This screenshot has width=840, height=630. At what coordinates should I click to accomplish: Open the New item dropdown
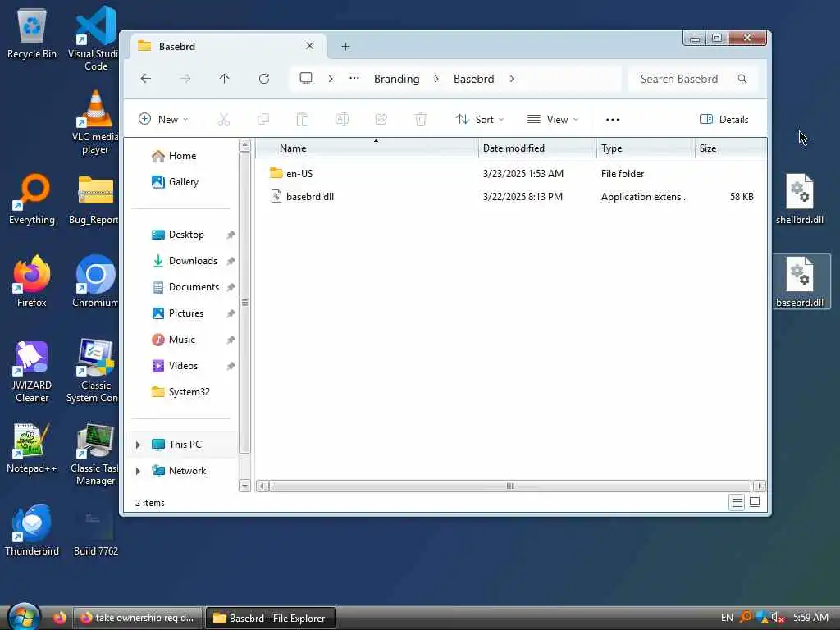coord(163,120)
